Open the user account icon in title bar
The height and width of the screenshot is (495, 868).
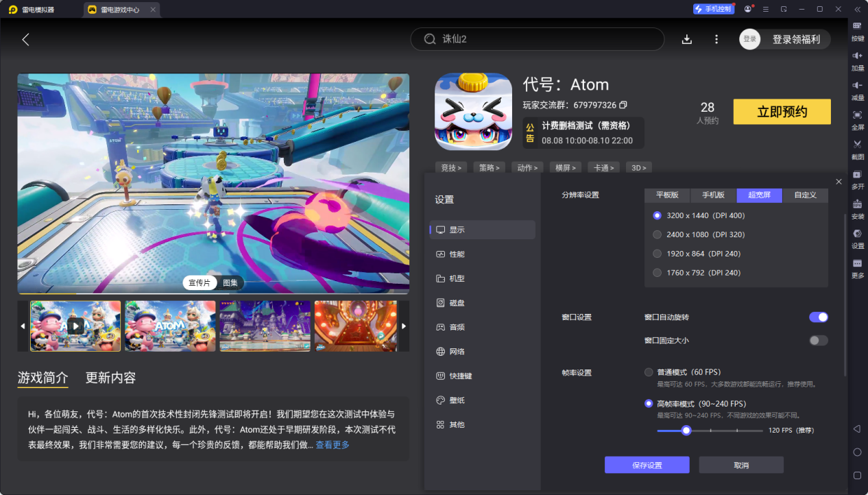(747, 9)
